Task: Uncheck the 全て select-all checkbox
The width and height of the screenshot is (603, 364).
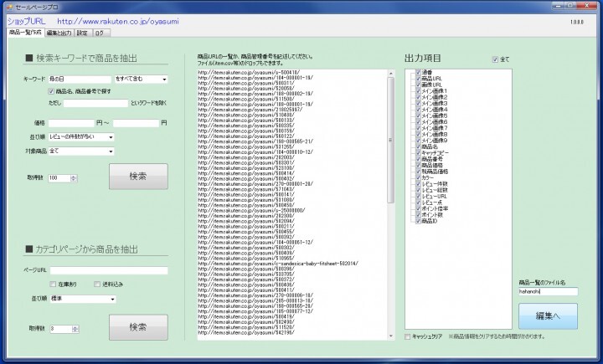Action: (495, 59)
